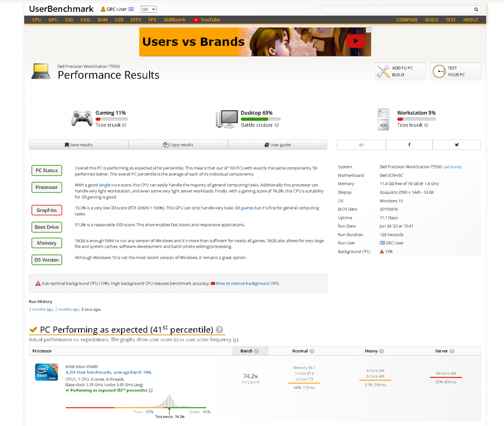The image size is (504, 426).
Task: Share results via Twitter icon
Action: [457, 145]
